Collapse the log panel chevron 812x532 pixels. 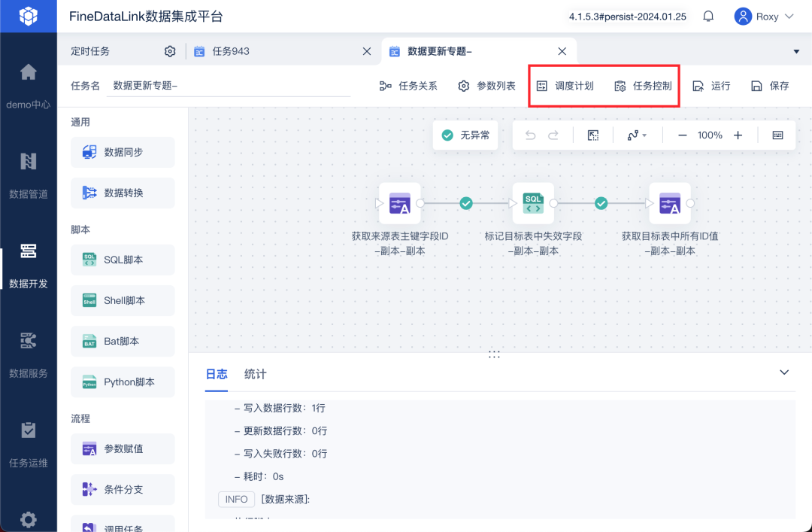click(784, 372)
